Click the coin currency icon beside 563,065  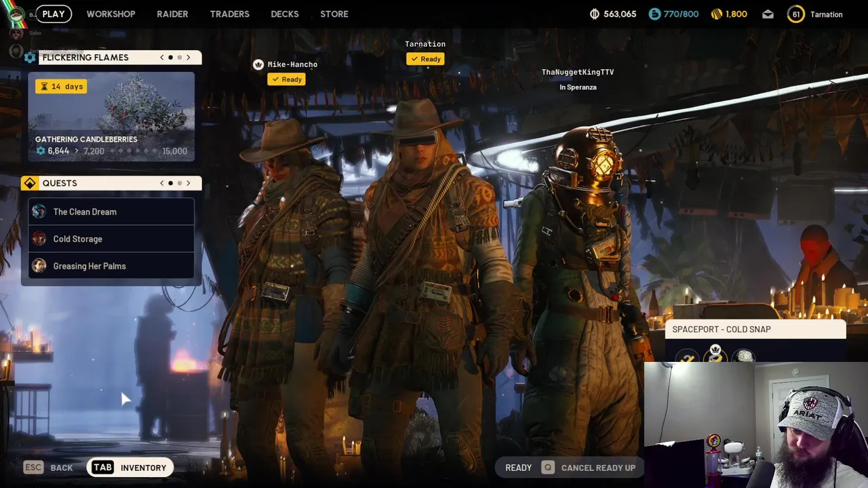(595, 14)
